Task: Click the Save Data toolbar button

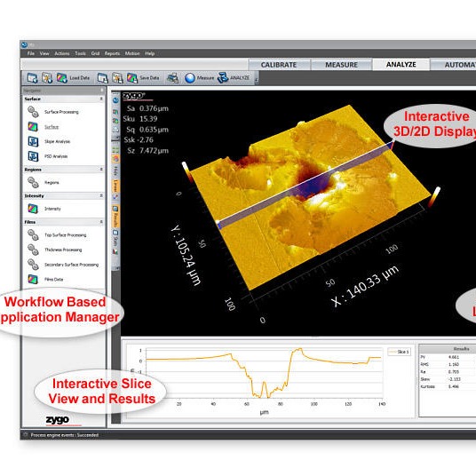Action: [x=143, y=78]
